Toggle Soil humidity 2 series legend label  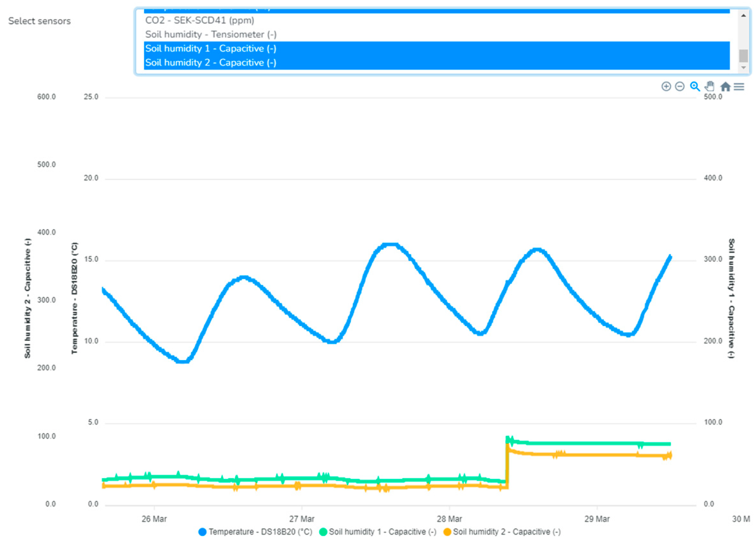pos(506,532)
